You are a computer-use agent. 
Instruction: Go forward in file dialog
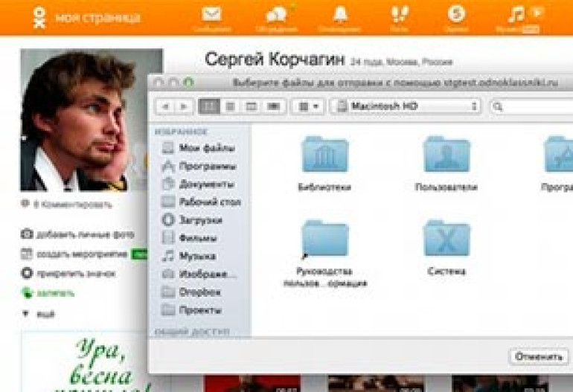coord(184,106)
